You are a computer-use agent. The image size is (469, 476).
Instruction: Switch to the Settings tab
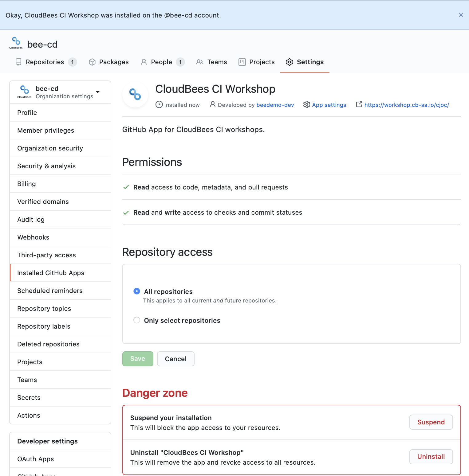(310, 62)
